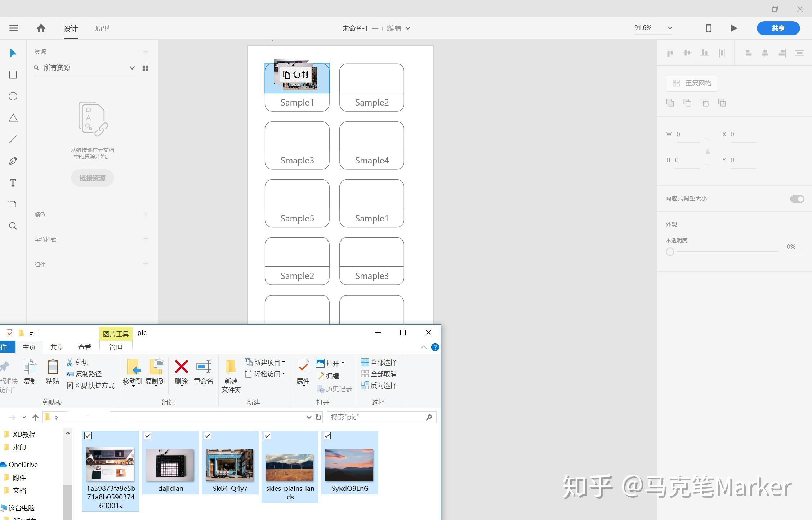The image size is (812, 520).
Task: Switch to the 查看 tab in Explorer ribbon
Action: pos(84,347)
